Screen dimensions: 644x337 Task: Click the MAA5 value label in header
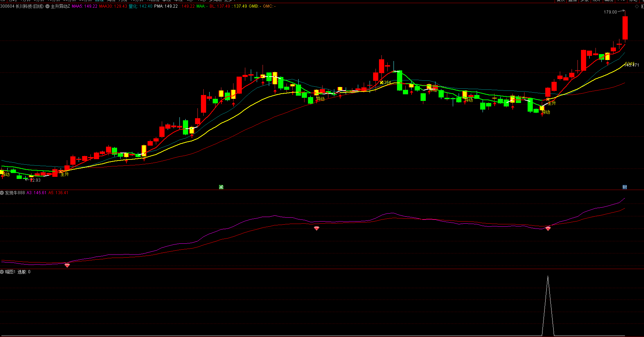[84, 6]
